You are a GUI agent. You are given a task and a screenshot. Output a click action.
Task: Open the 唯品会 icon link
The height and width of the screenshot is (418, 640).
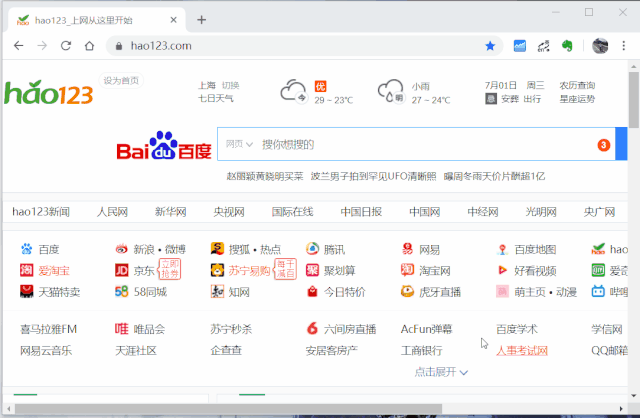[122, 329]
